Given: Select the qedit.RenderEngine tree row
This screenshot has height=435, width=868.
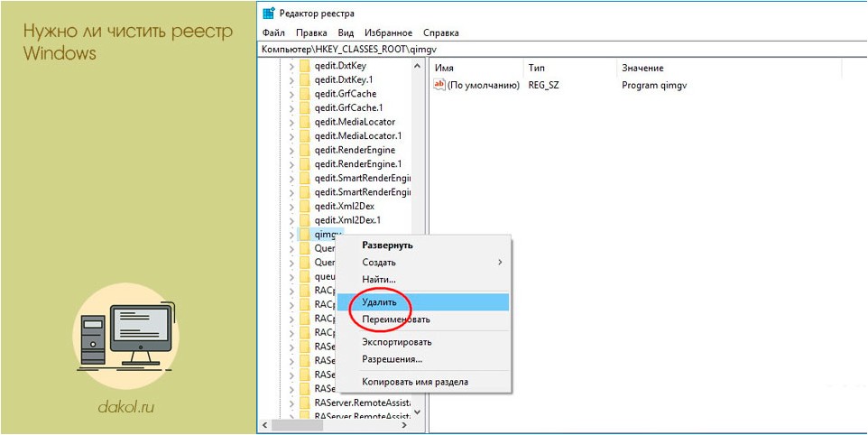Looking at the screenshot, I should tap(355, 150).
